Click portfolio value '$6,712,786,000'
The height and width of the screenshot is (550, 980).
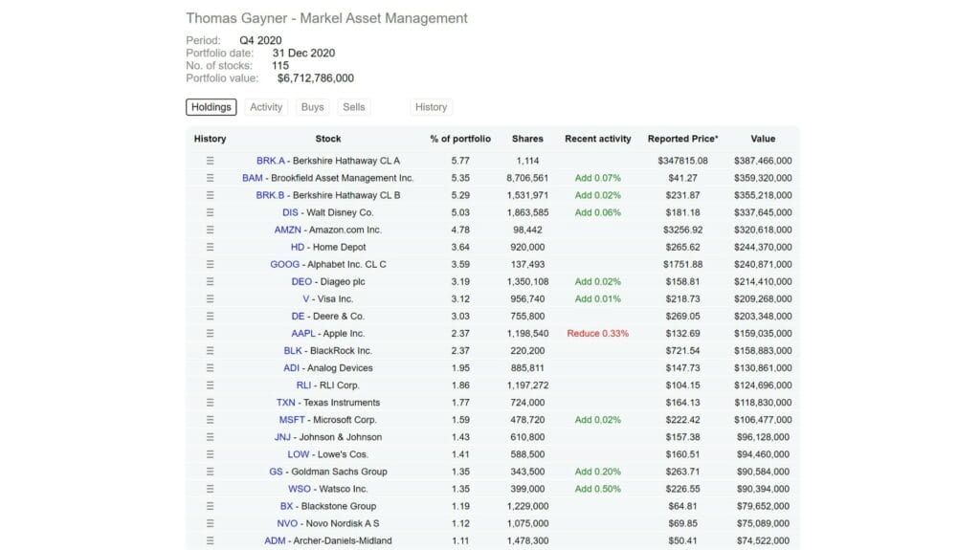point(316,78)
